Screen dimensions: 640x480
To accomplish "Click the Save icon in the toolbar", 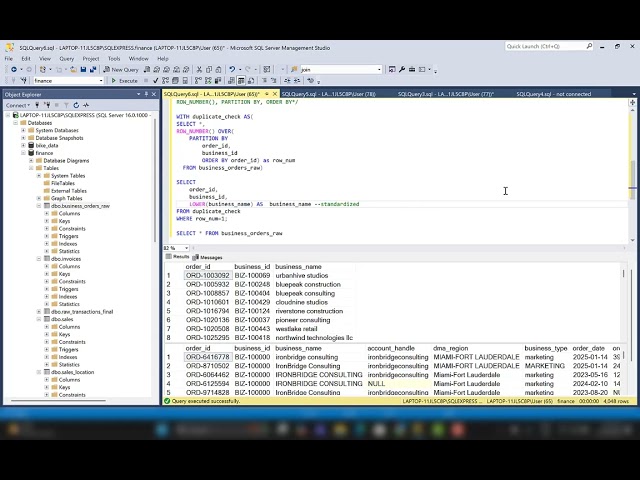I will pyautogui.click(x=83, y=69).
